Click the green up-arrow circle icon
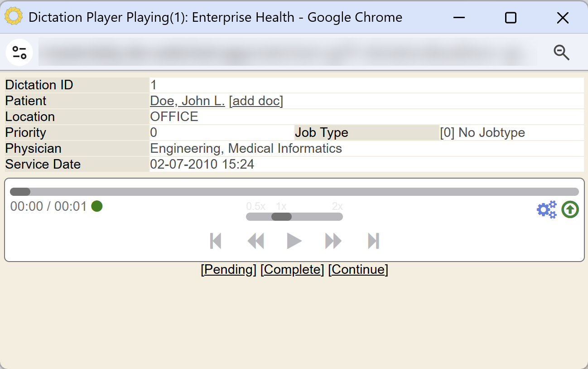 [570, 209]
